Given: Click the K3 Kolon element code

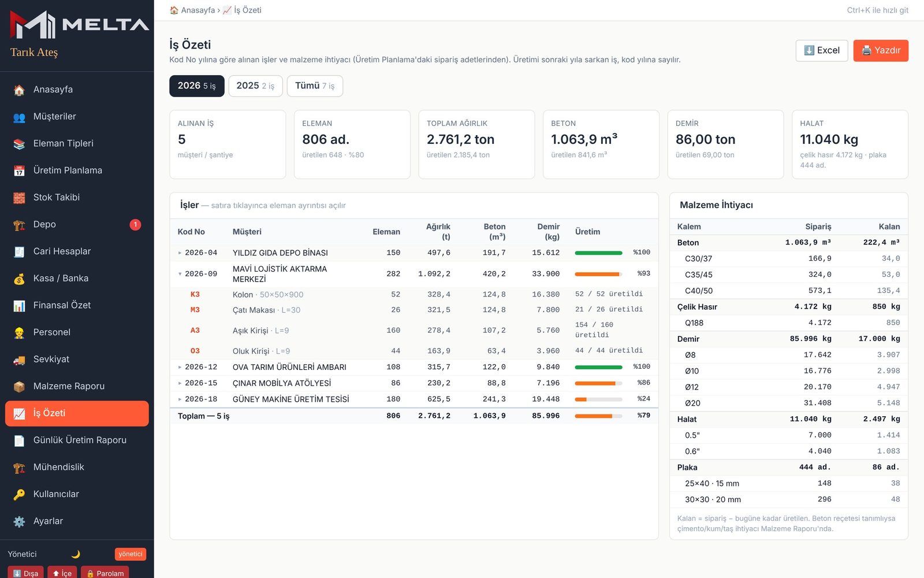Looking at the screenshot, I should click(195, 295).
